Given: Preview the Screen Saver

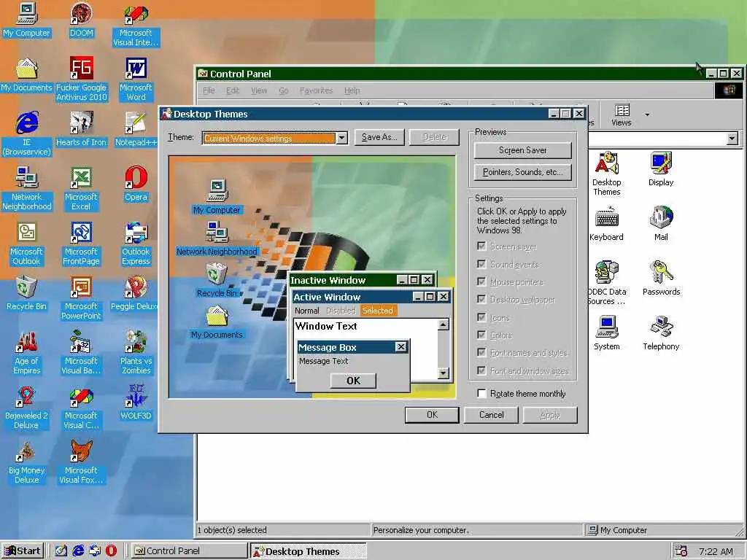Looking at the screenshot, I should click(x=522, y=150).
